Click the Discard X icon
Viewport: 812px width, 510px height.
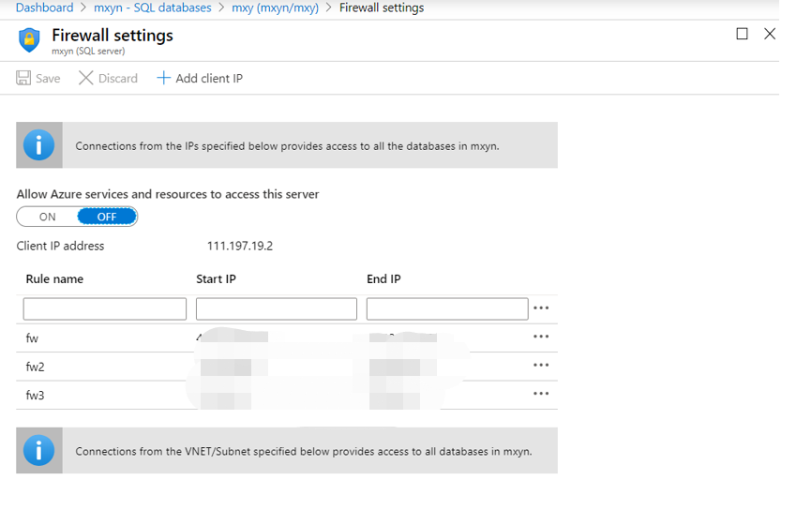tap(85, 78)
